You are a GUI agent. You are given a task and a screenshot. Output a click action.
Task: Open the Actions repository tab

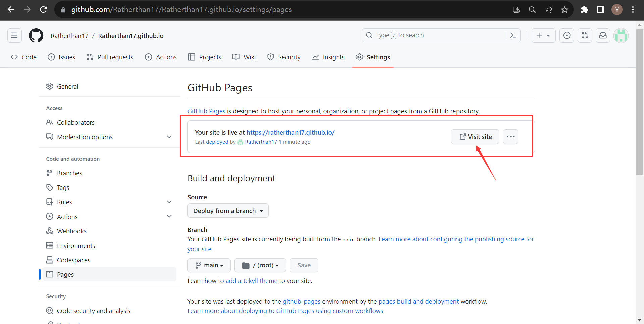pos(161,57)
